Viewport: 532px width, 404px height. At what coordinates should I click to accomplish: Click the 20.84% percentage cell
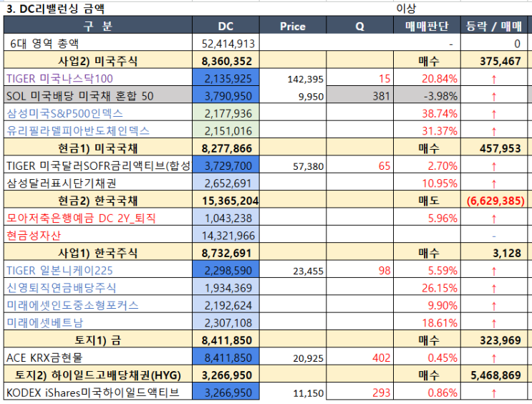427,78
